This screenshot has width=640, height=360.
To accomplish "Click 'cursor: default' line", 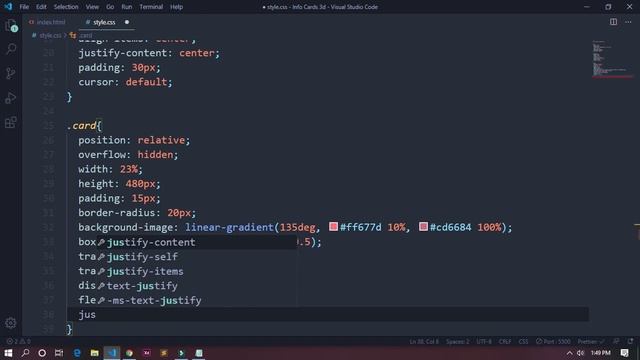I will (125, 82).
